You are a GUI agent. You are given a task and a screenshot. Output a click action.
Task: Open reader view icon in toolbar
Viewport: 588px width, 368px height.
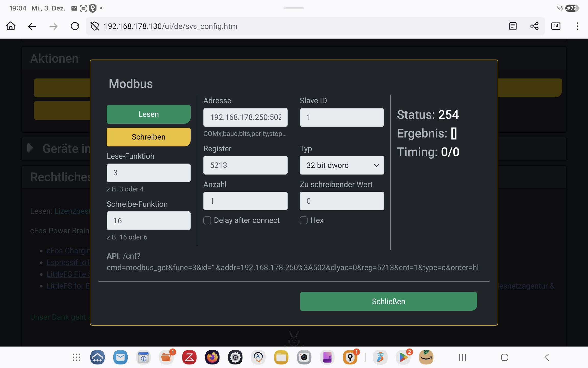513,26
